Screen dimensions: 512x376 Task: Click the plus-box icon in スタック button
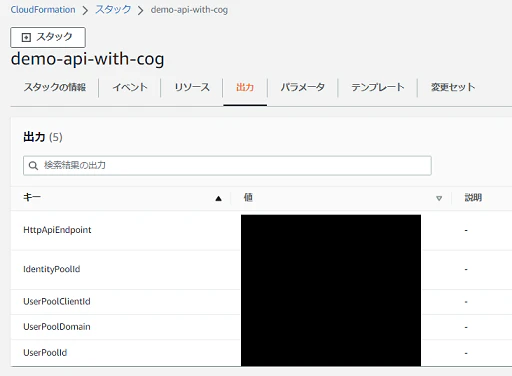(x=26, y=37)
